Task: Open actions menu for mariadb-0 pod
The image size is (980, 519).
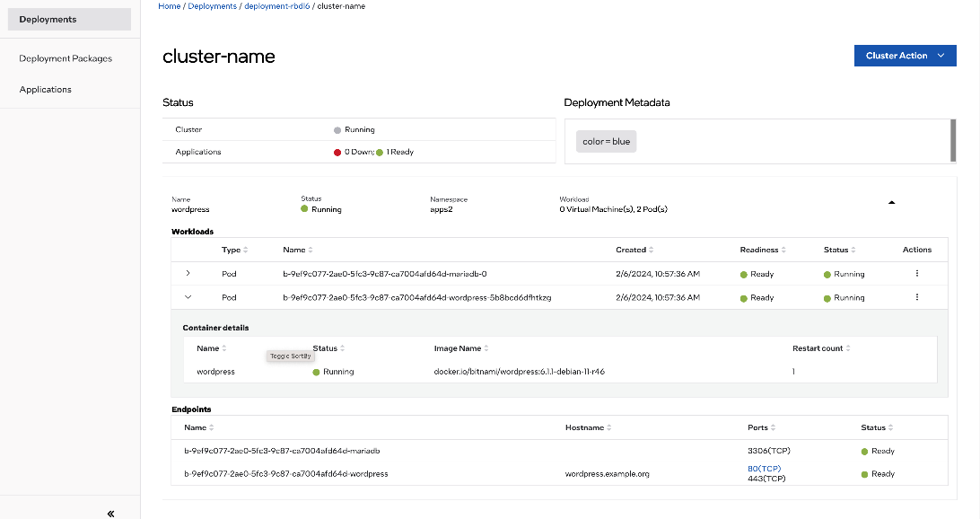Action: point(916,274)
